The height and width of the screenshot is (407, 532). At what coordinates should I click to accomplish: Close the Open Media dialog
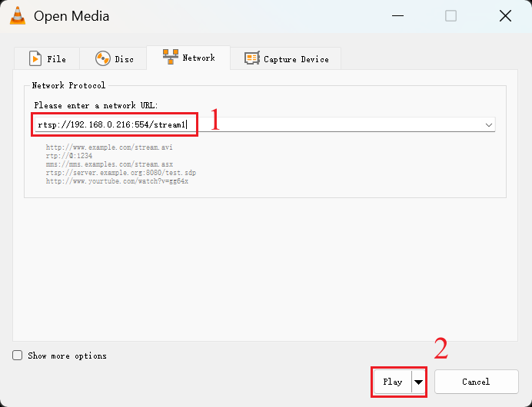pos(504,15)
